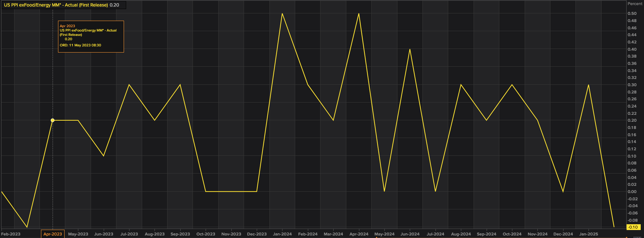Click the highlighted Apr 2023 data point marker
The height and width of the screenshot is (238, 644).
53,120
